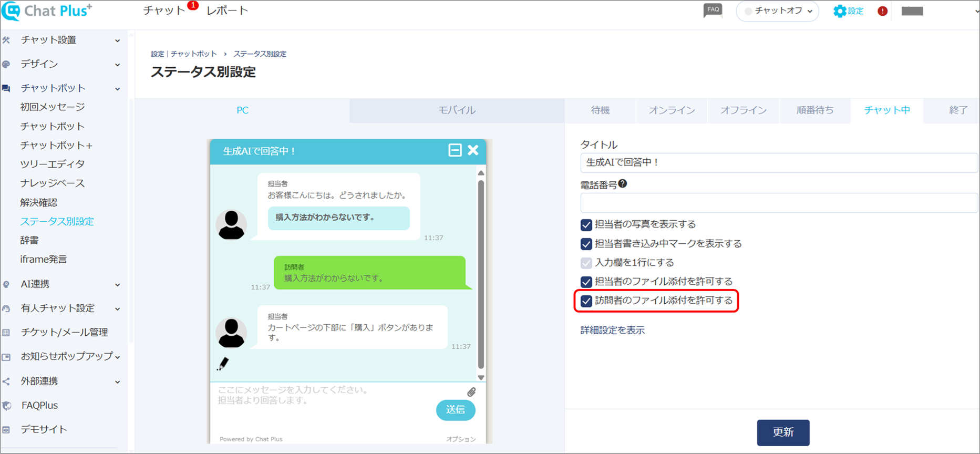Open settings via the gear icon
Screen dimensions: 980x454
click(x=840, y=11)
